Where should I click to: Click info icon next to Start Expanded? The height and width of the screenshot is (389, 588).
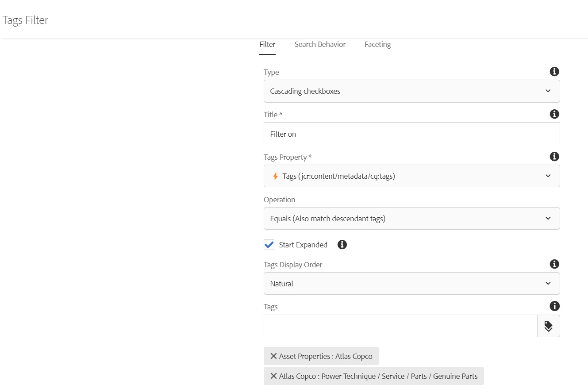pyautogui.click(x=342, y=245)
